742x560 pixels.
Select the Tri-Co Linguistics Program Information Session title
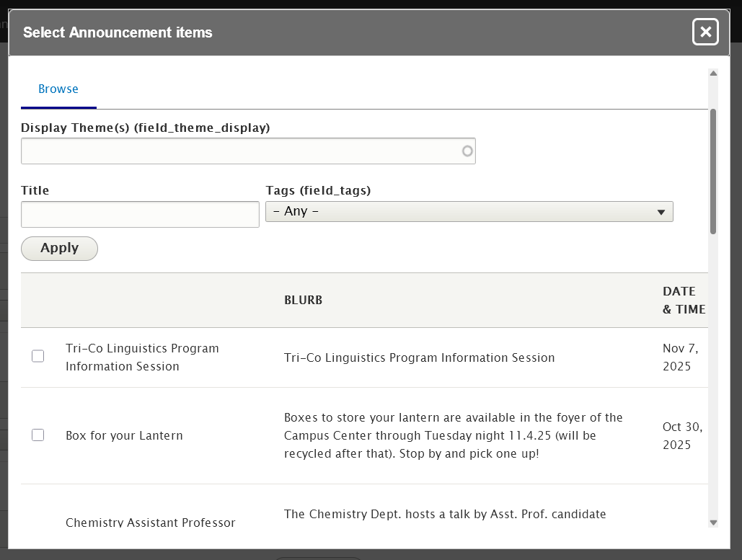tap(142, 357)
